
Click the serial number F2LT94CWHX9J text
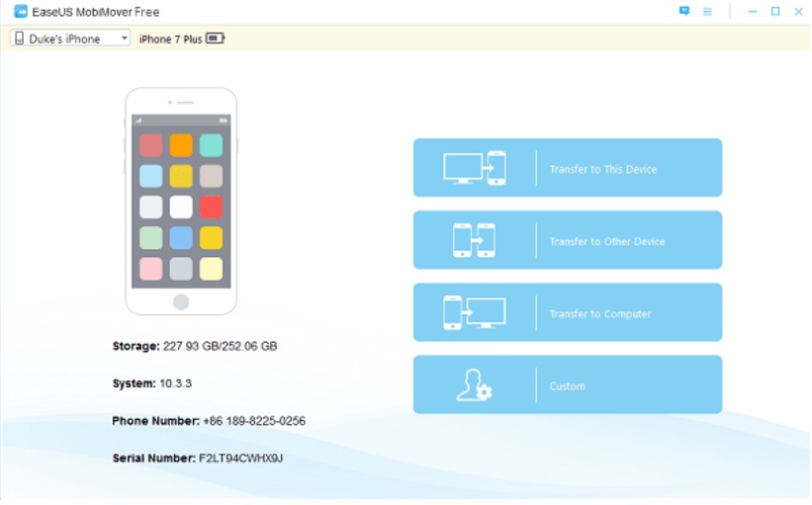tap(243, 459)
